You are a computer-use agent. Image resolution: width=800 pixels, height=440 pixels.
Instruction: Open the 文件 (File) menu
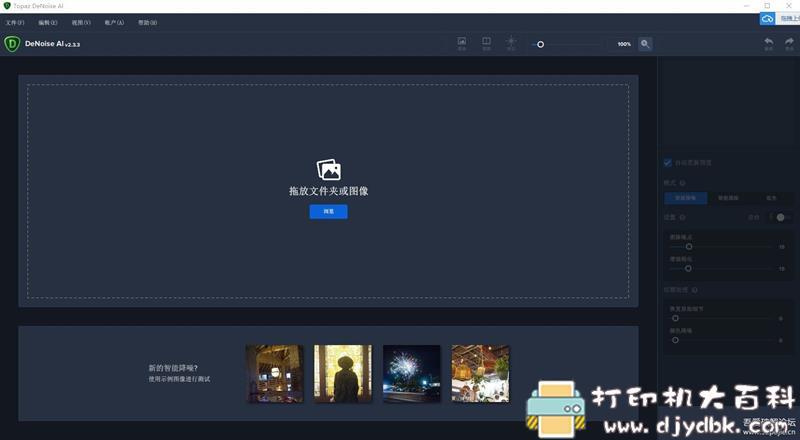[15, 22]
